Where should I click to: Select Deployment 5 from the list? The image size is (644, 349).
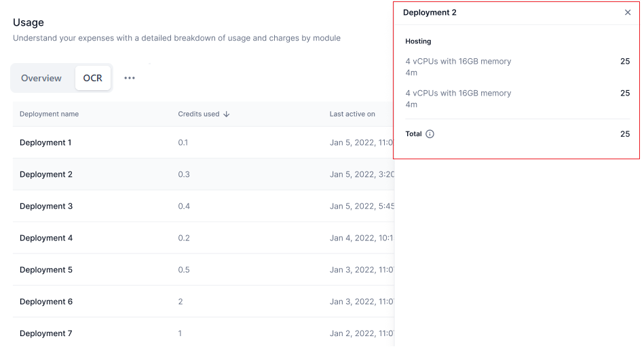click(x=46, y=270)
